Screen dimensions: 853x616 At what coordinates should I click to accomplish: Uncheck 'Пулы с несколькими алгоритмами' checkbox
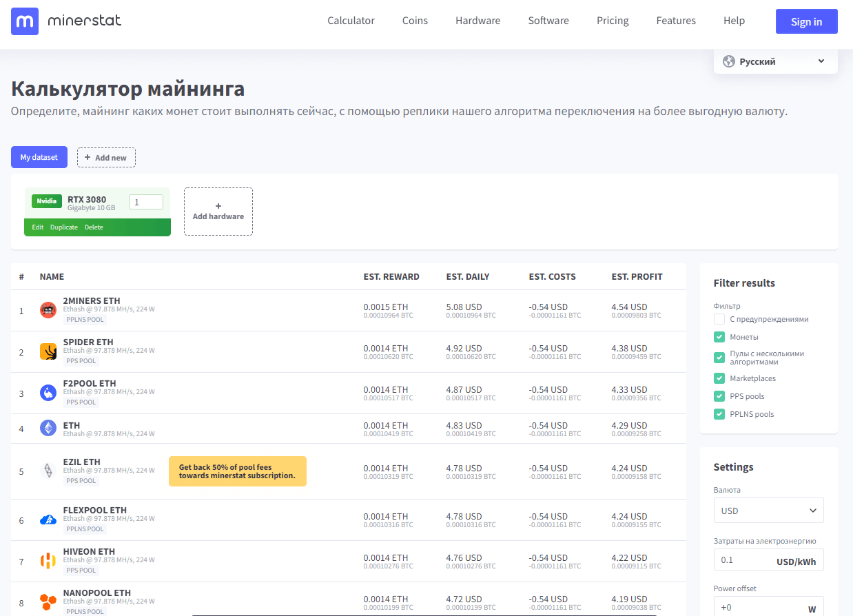[x=719, y=358]
